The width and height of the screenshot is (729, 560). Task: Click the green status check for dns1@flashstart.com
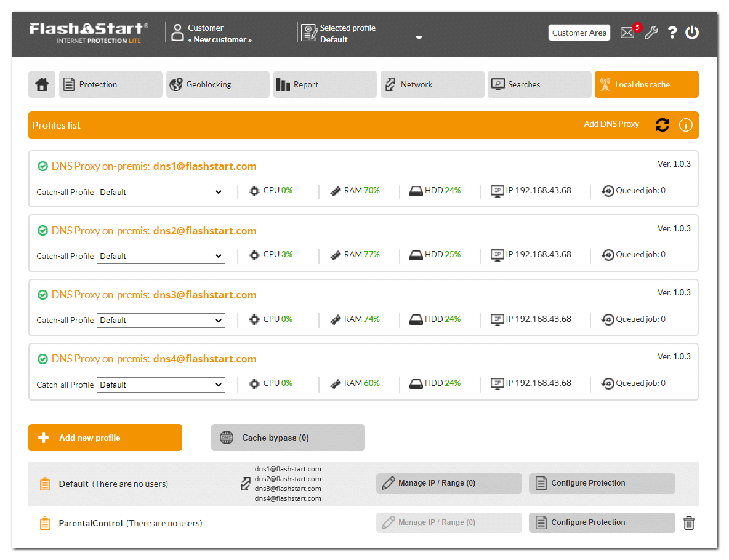coord(42,166)
